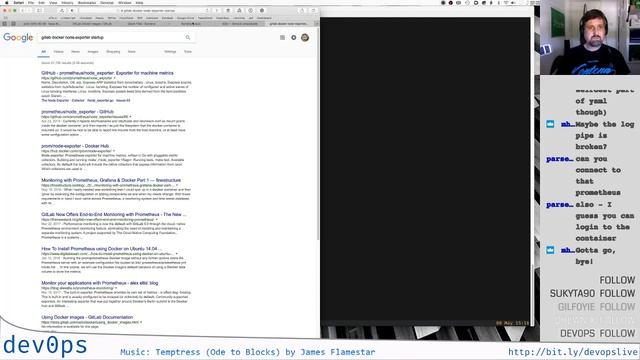Click Safari forward arrow button
This screenshot has width=640, height=360.
tap(29, 11)
